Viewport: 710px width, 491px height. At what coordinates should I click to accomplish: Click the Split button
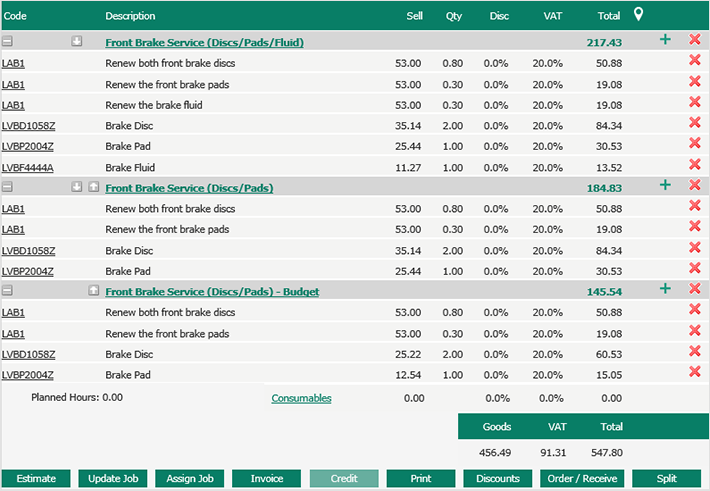point(667,478)
